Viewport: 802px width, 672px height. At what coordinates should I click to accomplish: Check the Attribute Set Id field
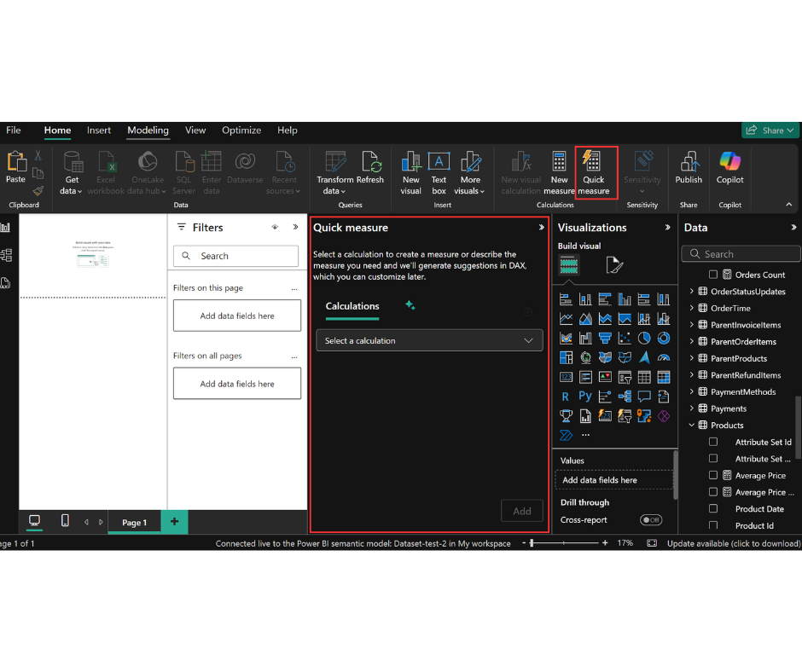tap(713, 442)
